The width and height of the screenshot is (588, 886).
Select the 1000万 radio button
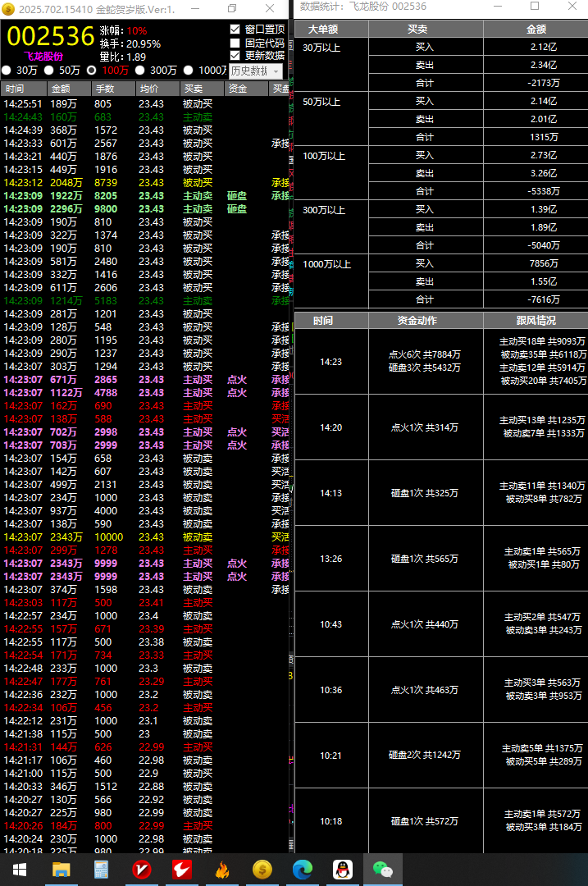point(189,70)
